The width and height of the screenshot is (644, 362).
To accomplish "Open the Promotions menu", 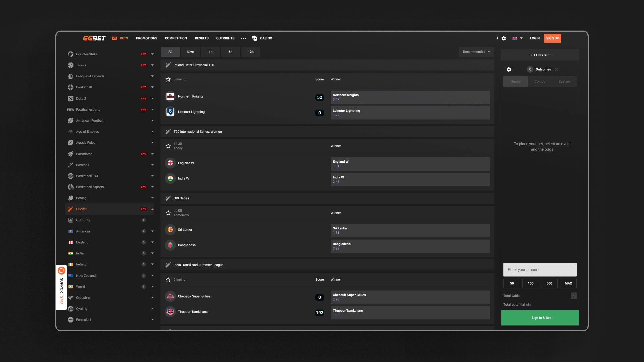I will [x=146, y=38].
